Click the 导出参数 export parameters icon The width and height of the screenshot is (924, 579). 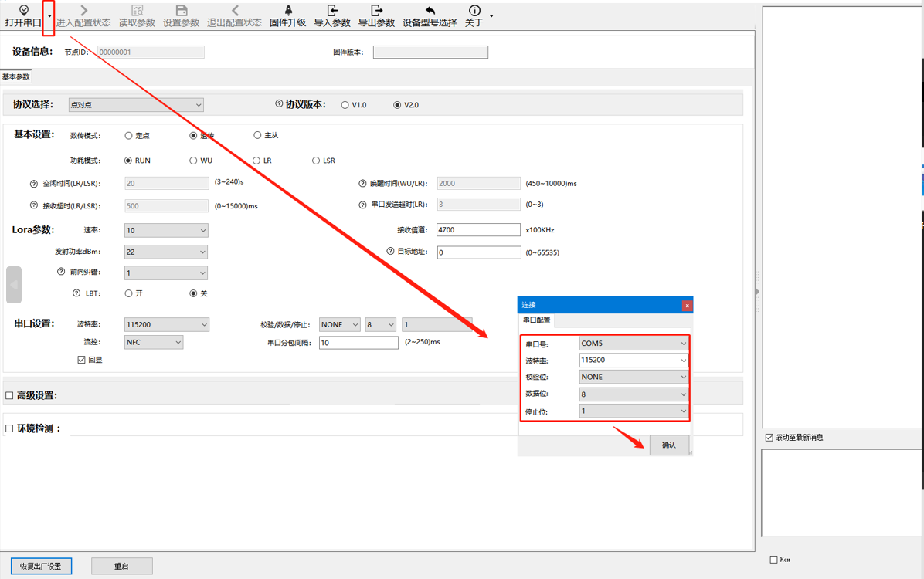[376, 11]
